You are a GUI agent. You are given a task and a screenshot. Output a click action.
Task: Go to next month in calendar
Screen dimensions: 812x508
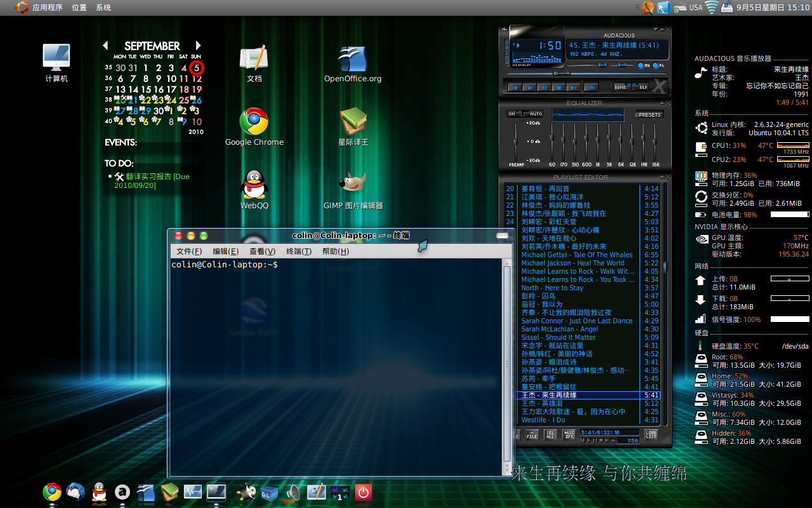[198, 46]
